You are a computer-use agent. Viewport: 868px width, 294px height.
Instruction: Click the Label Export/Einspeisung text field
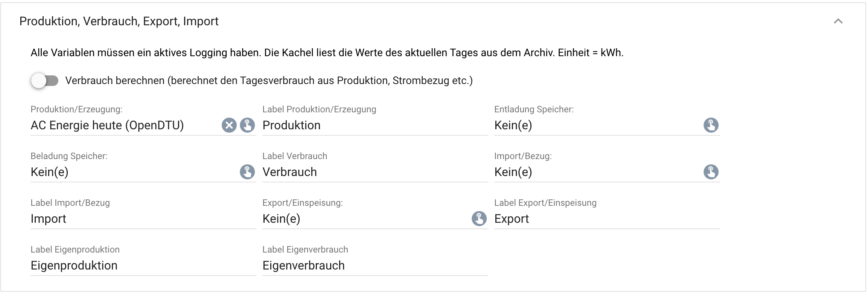click(607, 219)
